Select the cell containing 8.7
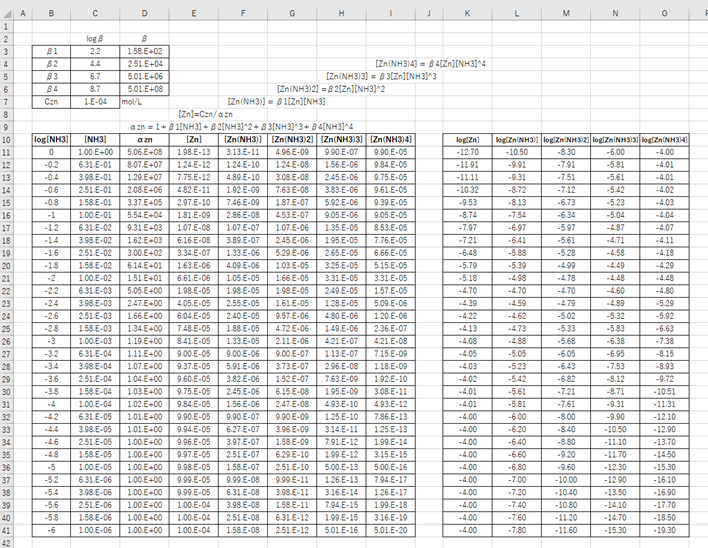Image resolution: width=708 pixels, height=548 pixels. tap(95, 89)
